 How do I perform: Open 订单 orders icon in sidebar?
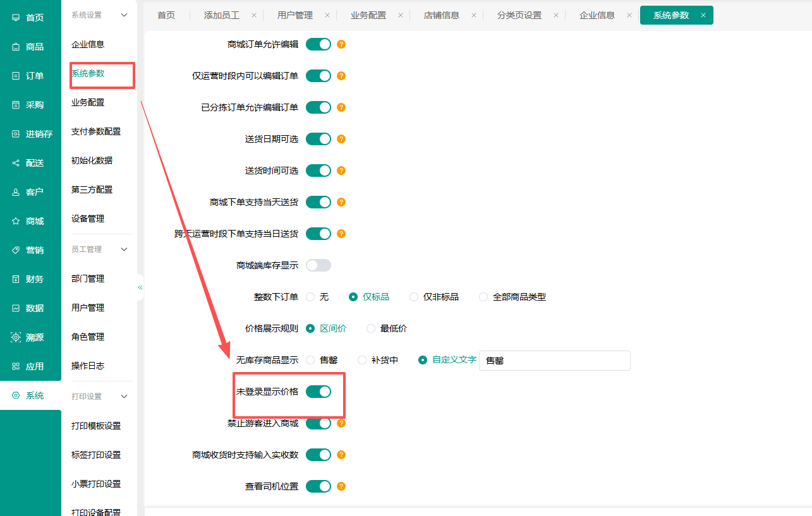click(x=16, y=76)
